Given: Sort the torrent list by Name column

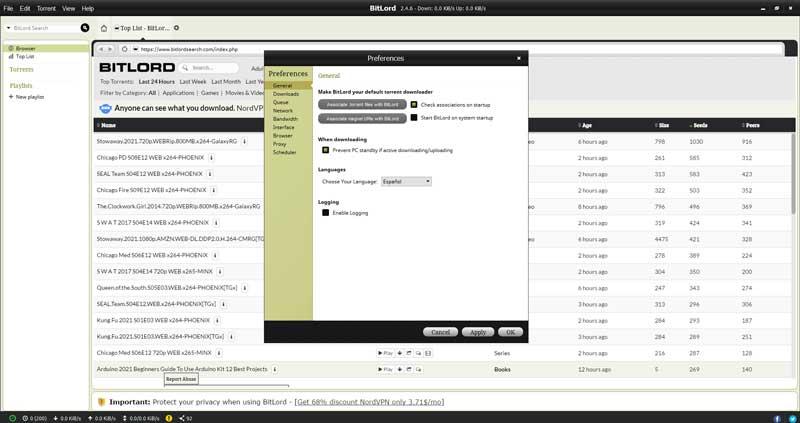Looking at the screenshot, I should (107, 126).
